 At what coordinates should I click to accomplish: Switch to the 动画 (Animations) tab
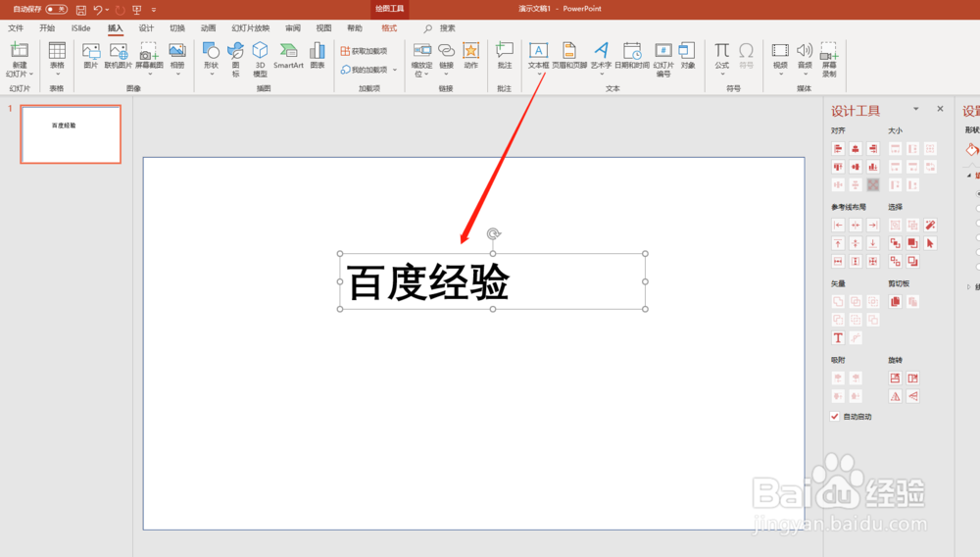coord(208,28)
